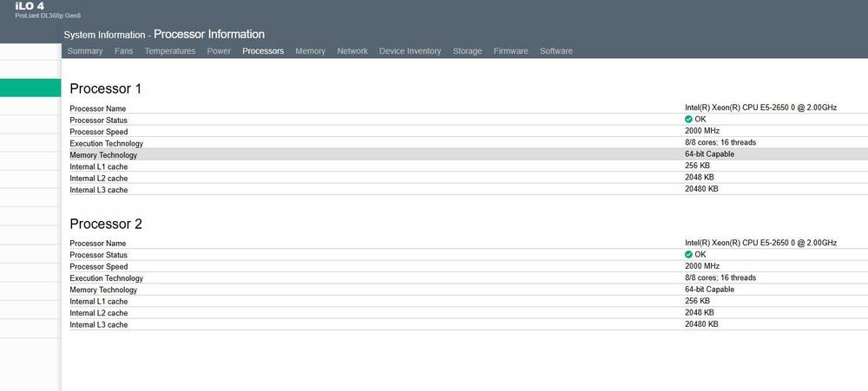The width and height of the screenshot is (868, 391).
Task: Click Processor 2 '8/8 cores; 16 threads' value
Action: (720, 277)
